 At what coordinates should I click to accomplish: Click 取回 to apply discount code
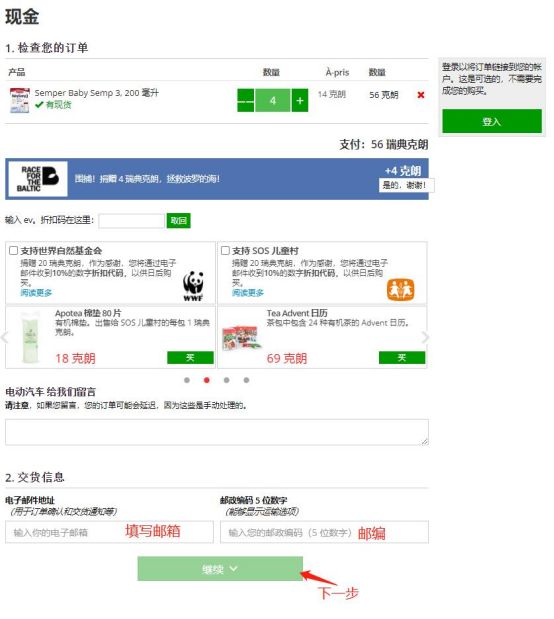(178, 221)
